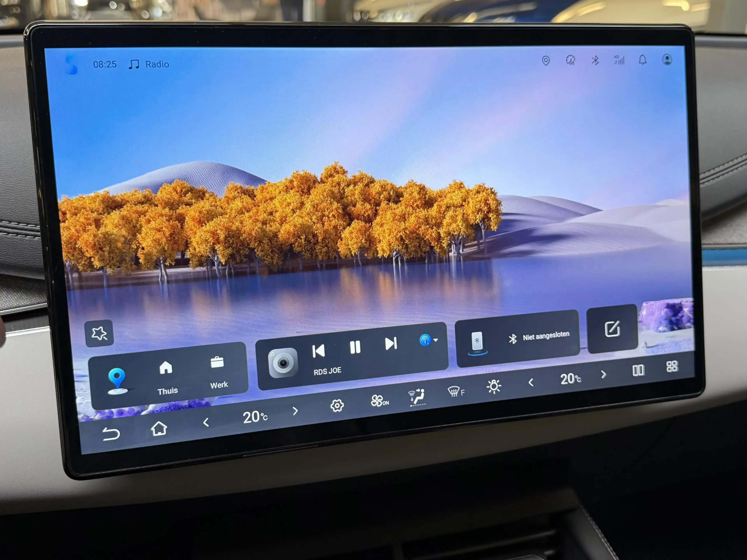The height and width of the screenshot is (560, 747).
Task: Tap the star wallpaper effects button
Action: click(x=99, y=333)
